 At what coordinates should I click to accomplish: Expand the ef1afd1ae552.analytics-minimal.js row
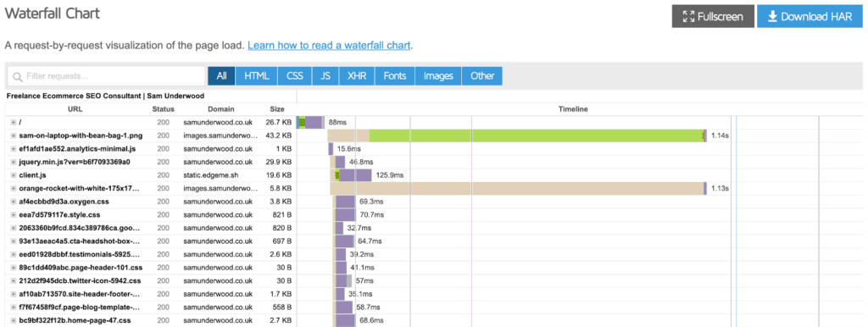click(x=14, y=148)
